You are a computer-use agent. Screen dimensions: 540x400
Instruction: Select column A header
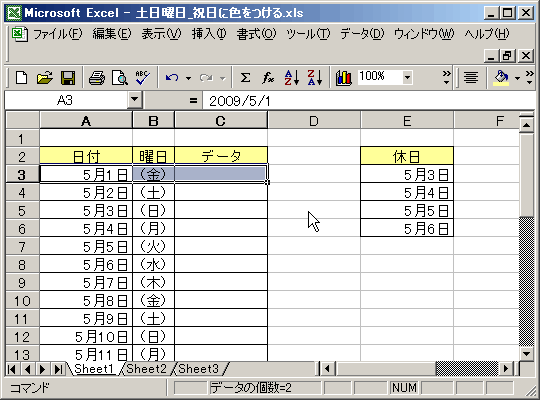tap(86, 121)
